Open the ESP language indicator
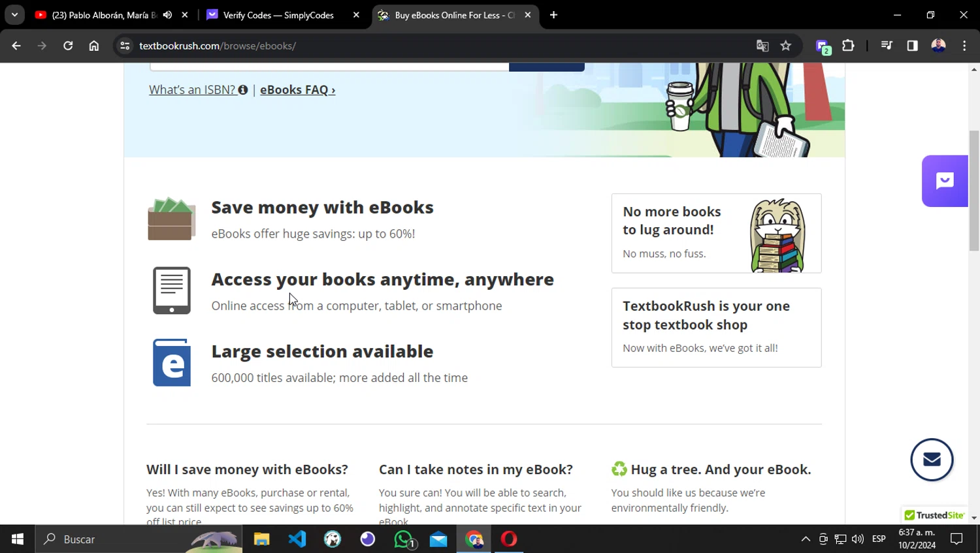The height and width of the screenshot is (553, 980). pos(879,539)
